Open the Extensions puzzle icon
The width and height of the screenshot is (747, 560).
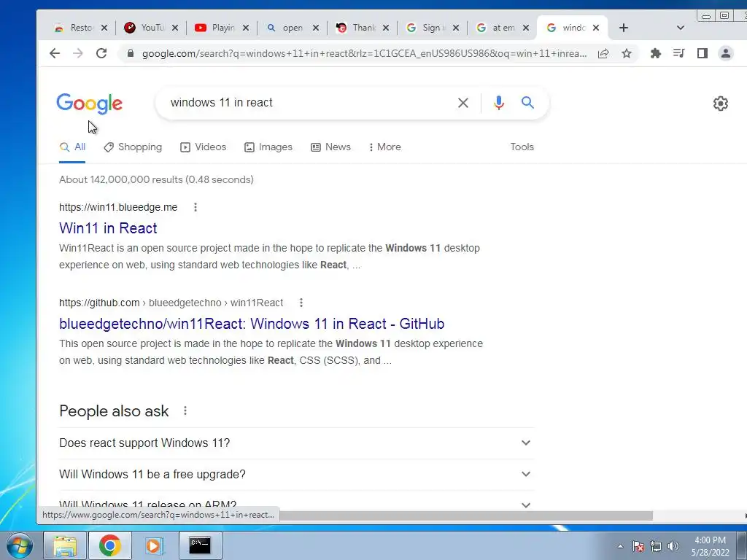tap(656, 53)
